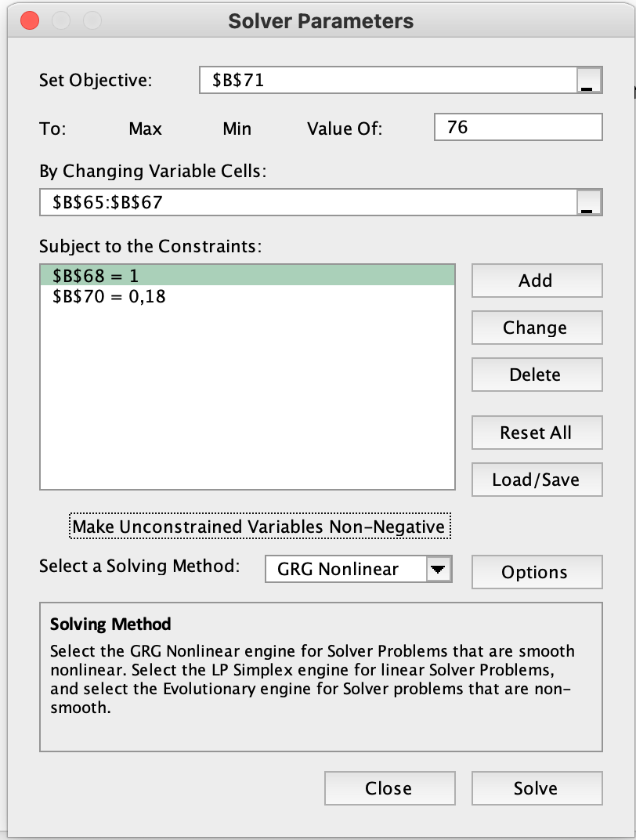Click the Reset All button
Viewport: 636px width, 840px height.
[x=537, y=433]
